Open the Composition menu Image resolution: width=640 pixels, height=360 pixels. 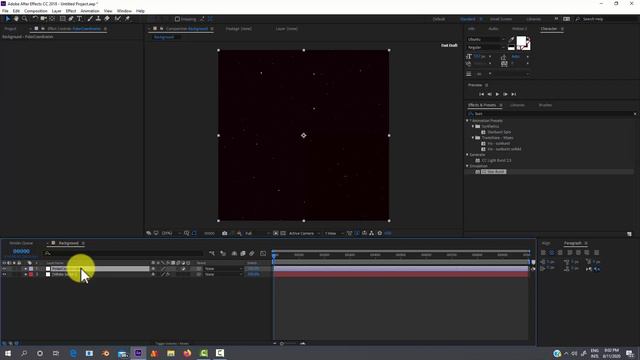tap(36, 11)
